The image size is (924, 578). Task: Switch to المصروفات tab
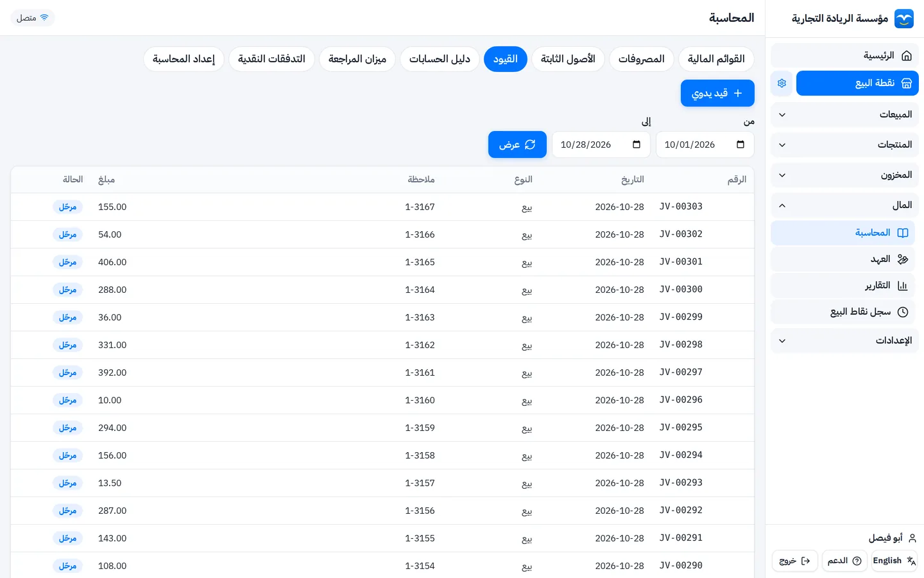point(641,59)
